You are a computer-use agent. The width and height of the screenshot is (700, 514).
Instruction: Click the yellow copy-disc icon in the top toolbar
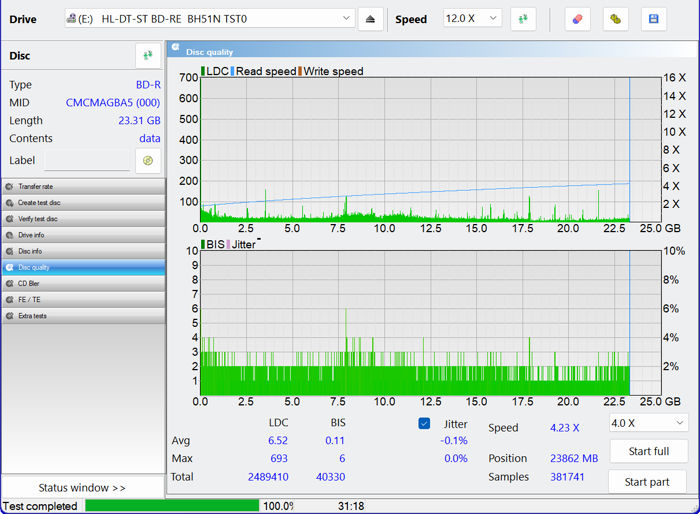click(x=615, y=19)
